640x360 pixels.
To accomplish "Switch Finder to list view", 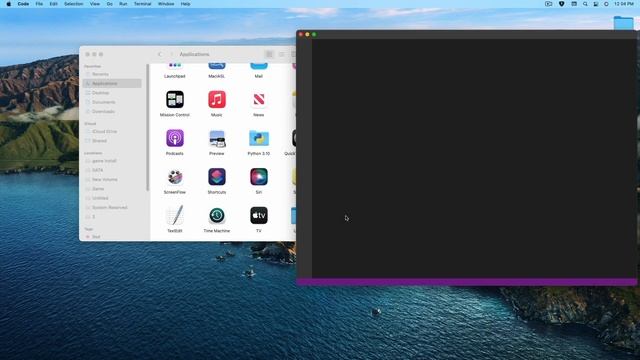I will point(281,54).
